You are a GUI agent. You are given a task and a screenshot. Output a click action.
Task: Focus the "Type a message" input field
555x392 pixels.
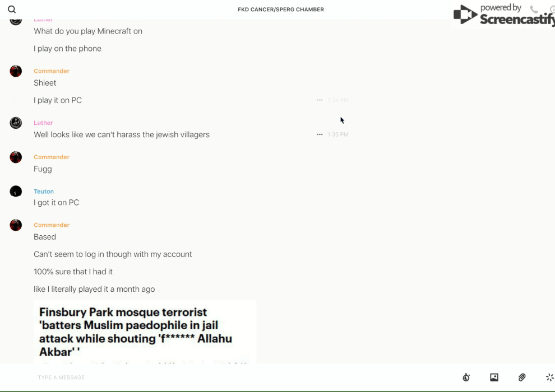coord(224,377)
